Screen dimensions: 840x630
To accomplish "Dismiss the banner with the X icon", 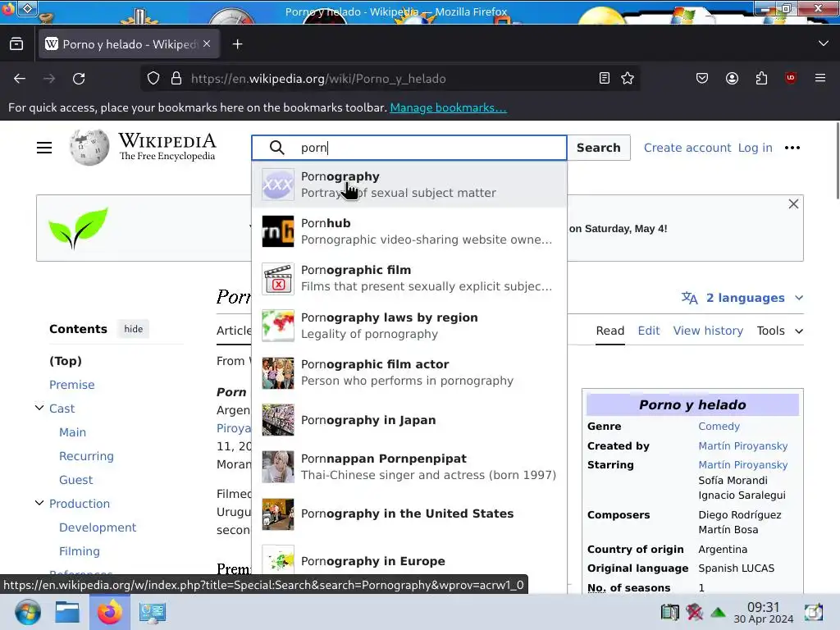I will pos(793,204).
